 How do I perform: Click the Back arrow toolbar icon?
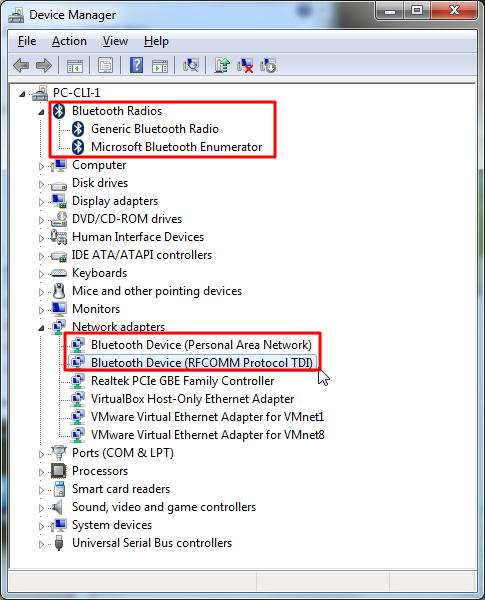[x=21, y=65]
